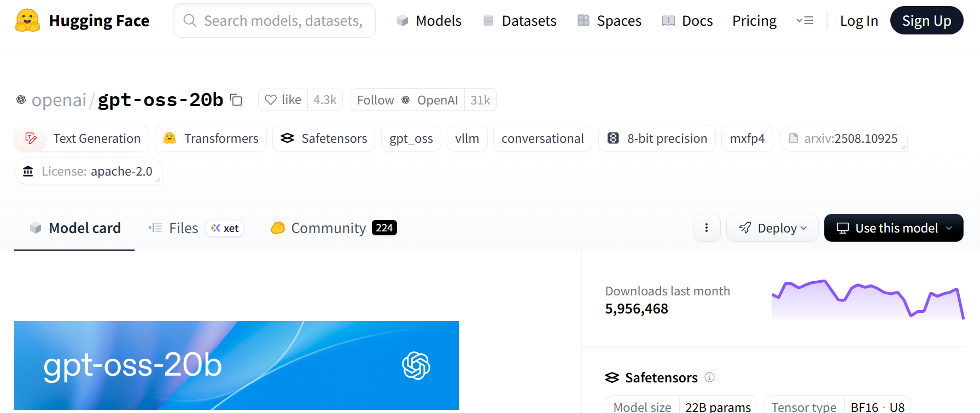Screen dimensions: 980x413
Task: Click the Safetensors section stack icon
Action: 612,377
